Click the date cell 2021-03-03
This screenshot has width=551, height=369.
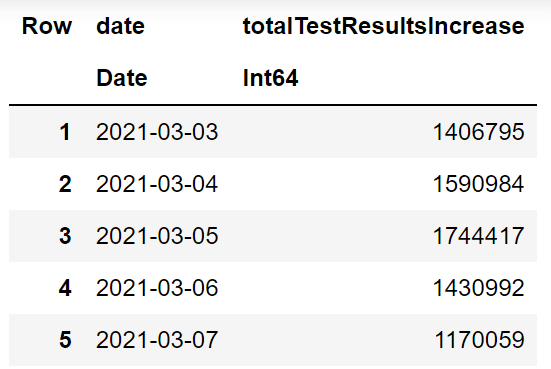click(x=157, y=132)
